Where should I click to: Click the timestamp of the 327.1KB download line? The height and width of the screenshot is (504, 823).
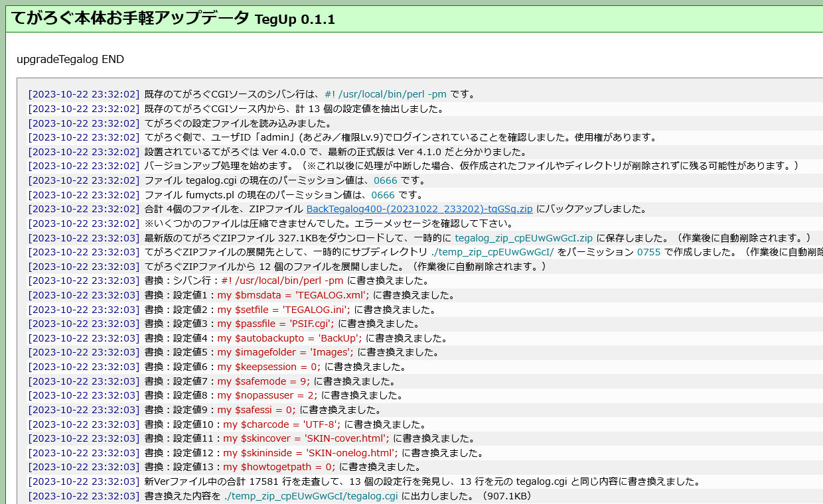(84, 237)
